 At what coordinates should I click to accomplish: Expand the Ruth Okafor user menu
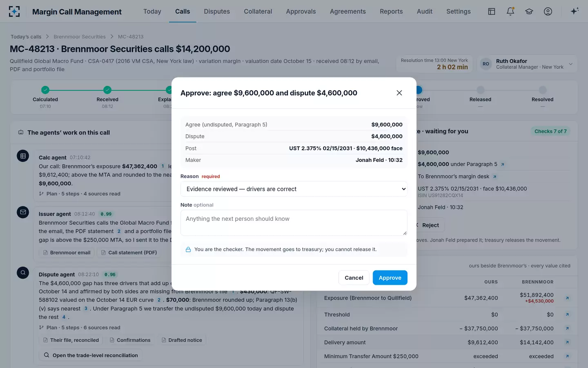click(527, 64)
